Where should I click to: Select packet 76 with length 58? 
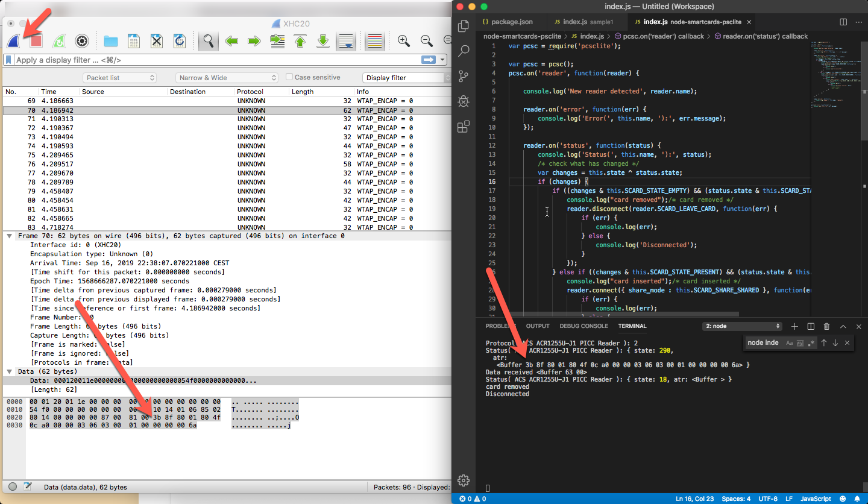pos(227,164)
